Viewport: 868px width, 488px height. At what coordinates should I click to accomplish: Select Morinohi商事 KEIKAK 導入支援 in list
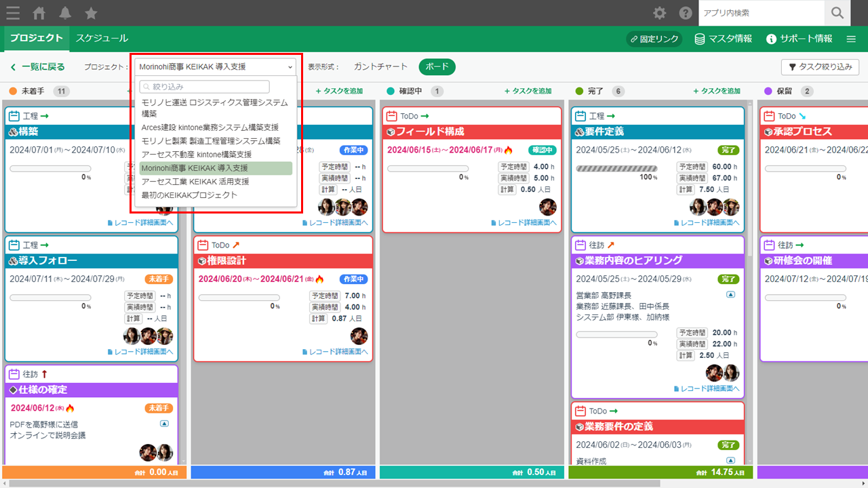click(x=216, y=168)
